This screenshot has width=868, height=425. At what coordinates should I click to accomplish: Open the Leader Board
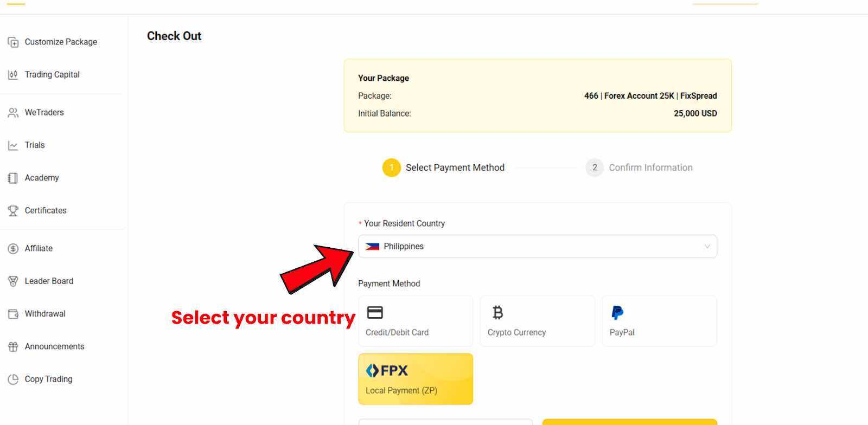[49, 281]
